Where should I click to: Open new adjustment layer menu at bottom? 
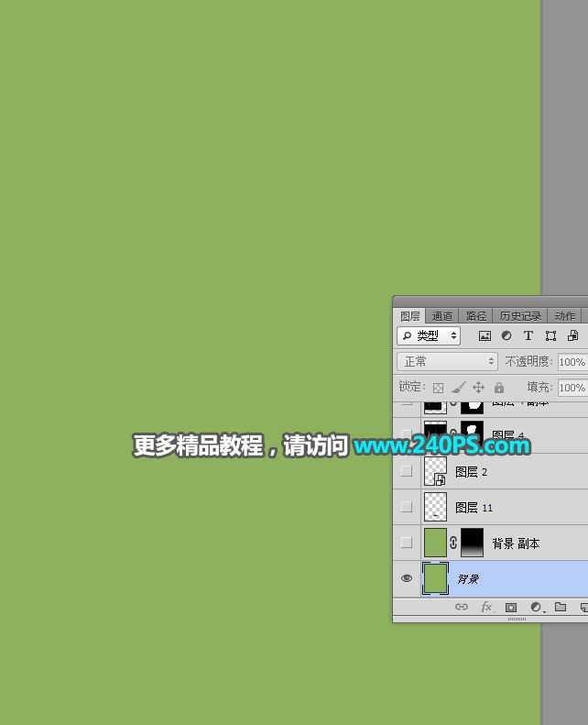tap(536, 607)
